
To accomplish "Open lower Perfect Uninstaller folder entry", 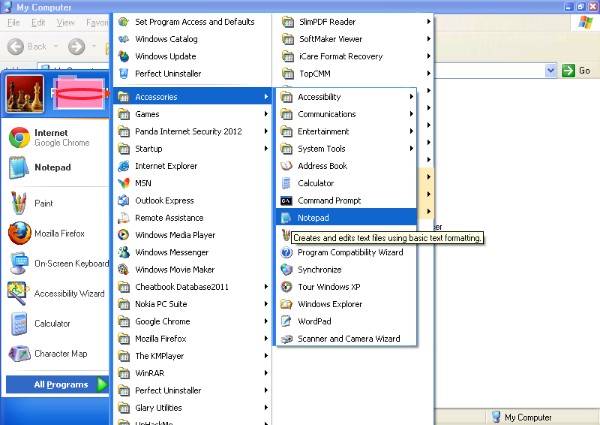I will 193,390.
